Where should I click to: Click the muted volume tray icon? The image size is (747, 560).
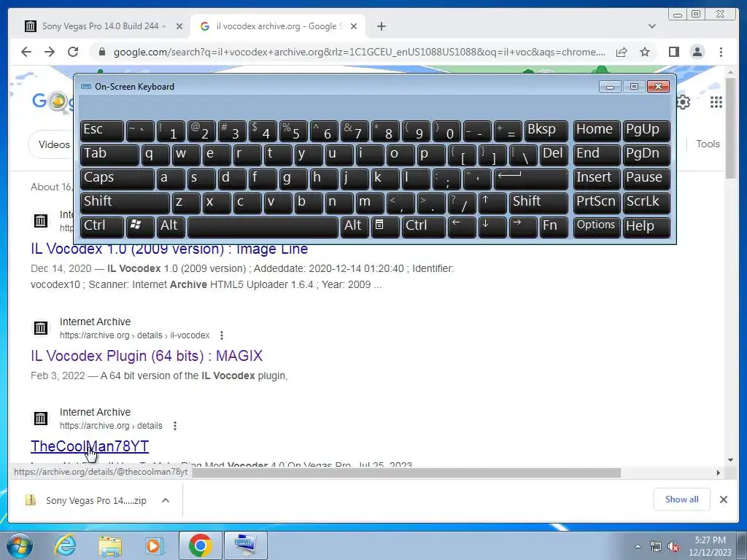[673, 546]
